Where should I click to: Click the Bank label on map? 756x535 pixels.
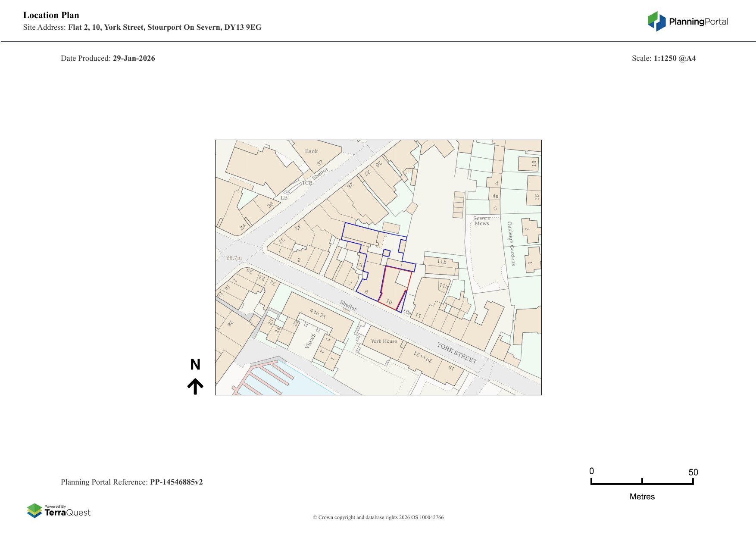point(311,151)
